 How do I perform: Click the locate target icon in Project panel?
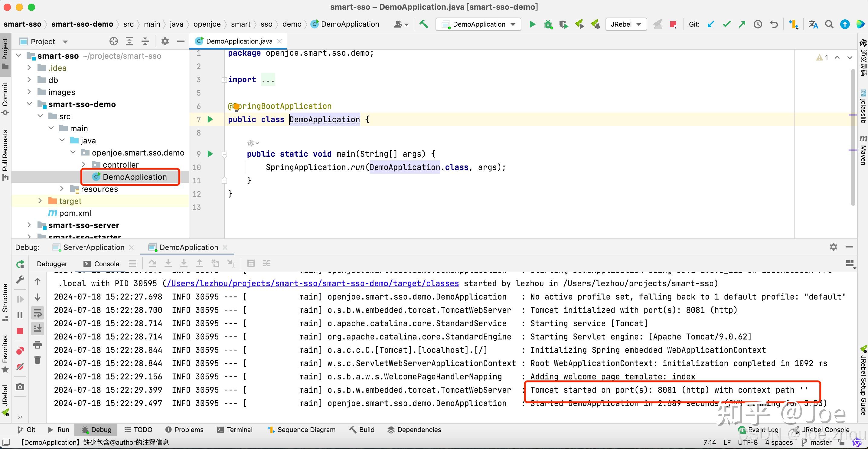pyautogui.click(x=113, y=41)
